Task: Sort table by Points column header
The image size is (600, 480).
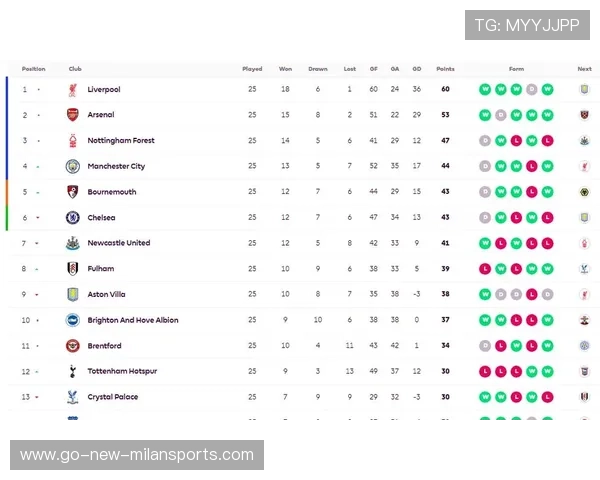Action: click(445, 69)
